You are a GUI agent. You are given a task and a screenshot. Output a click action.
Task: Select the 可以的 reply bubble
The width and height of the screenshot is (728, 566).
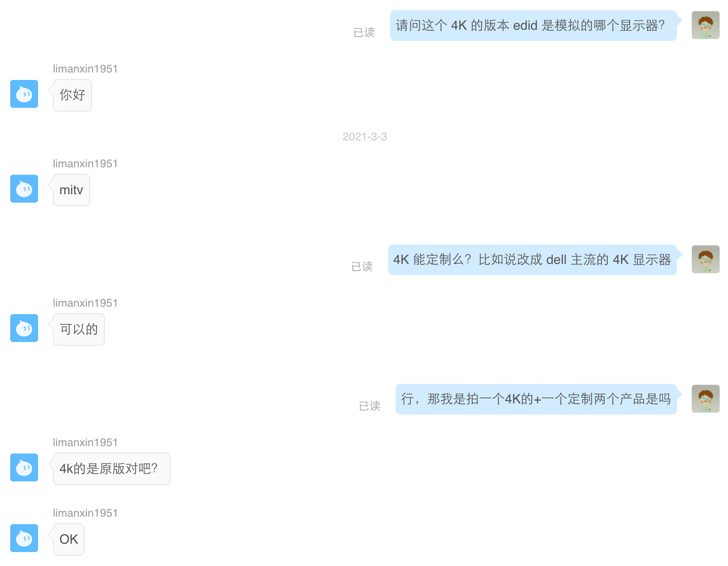[x=79, y=329]
